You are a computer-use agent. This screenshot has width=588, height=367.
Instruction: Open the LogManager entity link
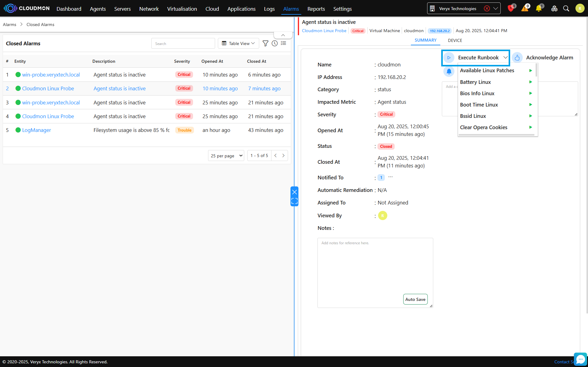point(36,130)
